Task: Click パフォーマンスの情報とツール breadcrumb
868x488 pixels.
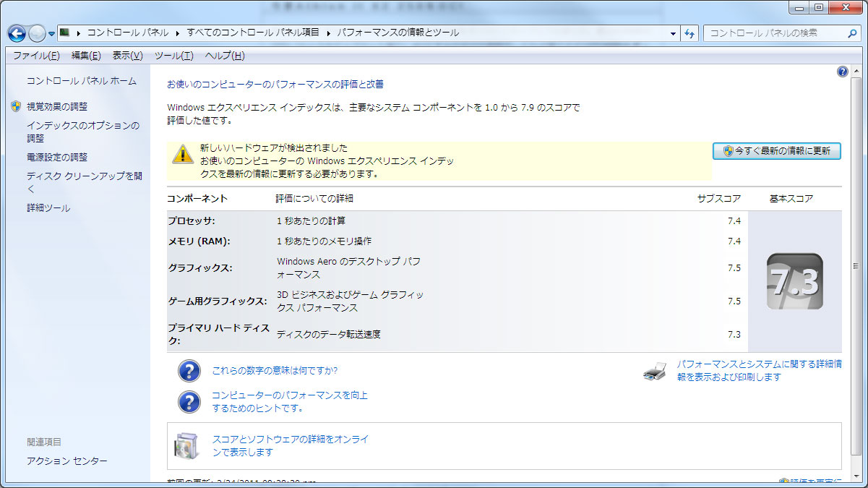Action: 398,33
